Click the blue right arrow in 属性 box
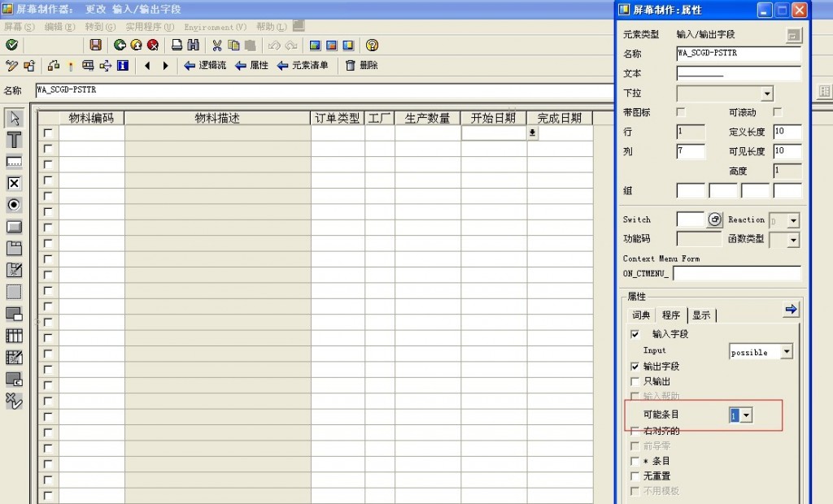 tap(791, 309)
